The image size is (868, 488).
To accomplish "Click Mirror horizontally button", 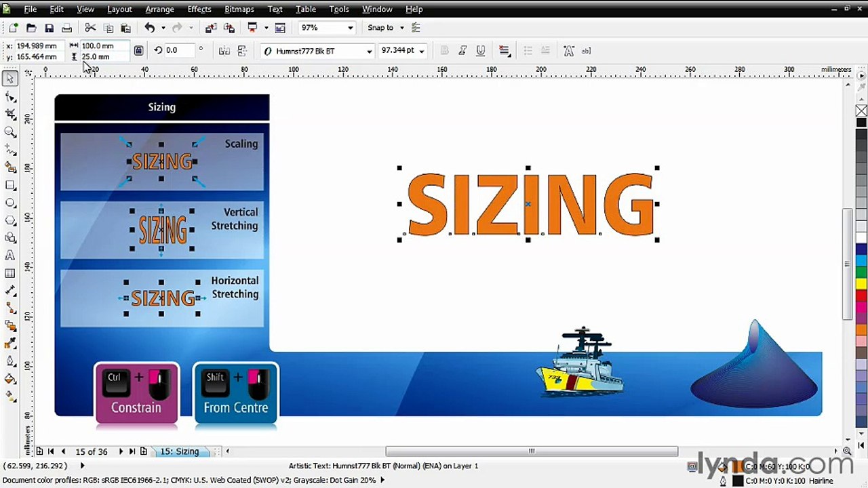I will click(224, 51).
